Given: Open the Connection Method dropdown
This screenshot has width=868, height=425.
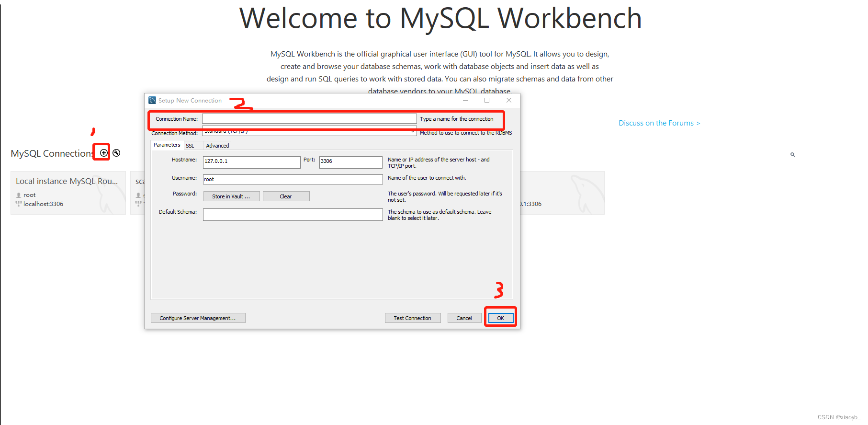Looking at the screenshot, I should coord(309,132).
